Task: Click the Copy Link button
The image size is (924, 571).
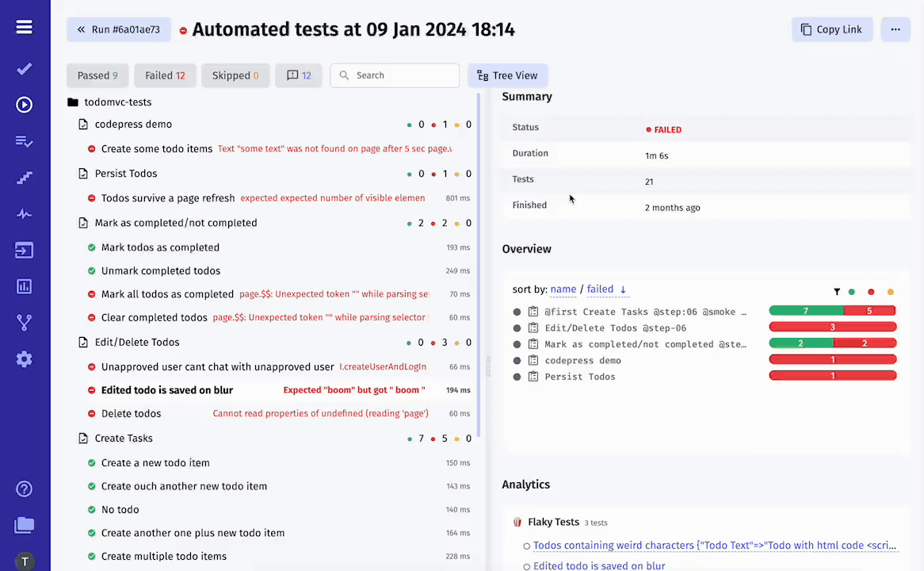Action: pos(831,29)
